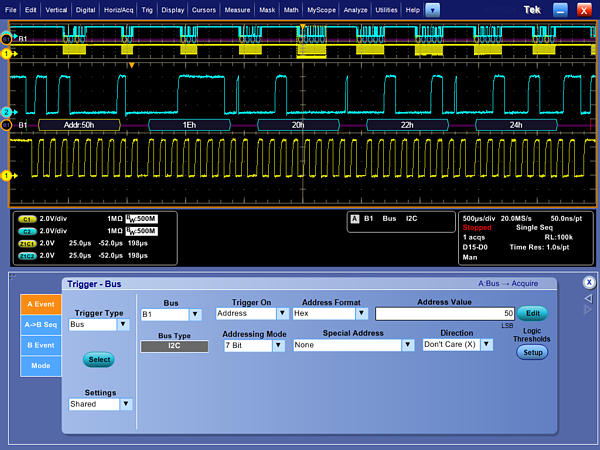Screen dimensions: 600x450
Task: Click the Logic Thresholds Setup button
Action: (x=531, y=352)
